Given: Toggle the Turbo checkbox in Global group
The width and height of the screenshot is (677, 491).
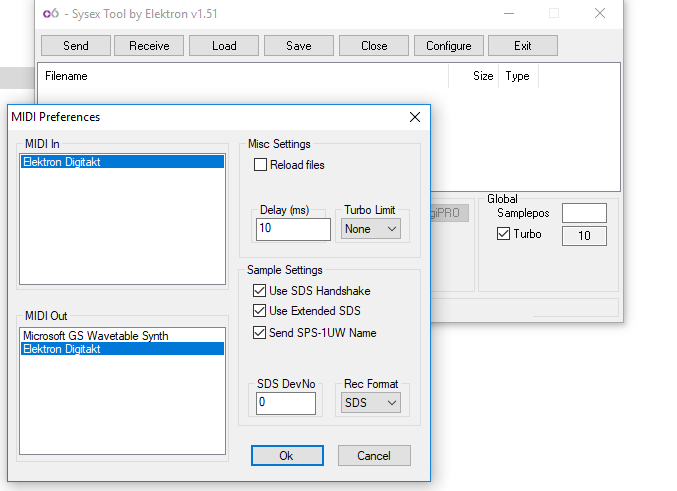Looking at the screenshot, I should pyautogui.click(x=503, y=234).
